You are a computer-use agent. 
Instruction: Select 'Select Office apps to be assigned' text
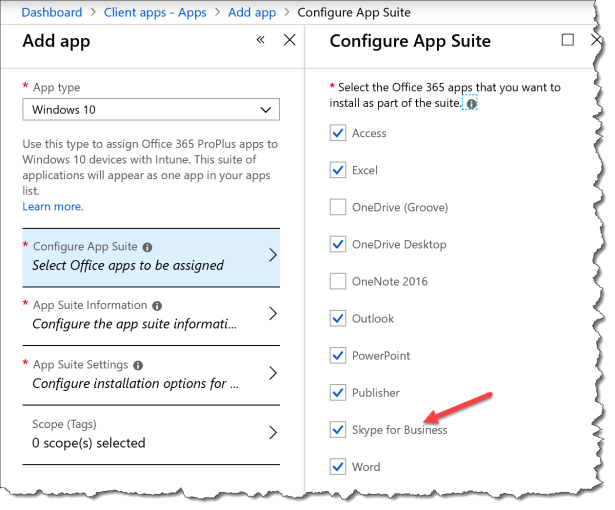[x=128, y=266]
